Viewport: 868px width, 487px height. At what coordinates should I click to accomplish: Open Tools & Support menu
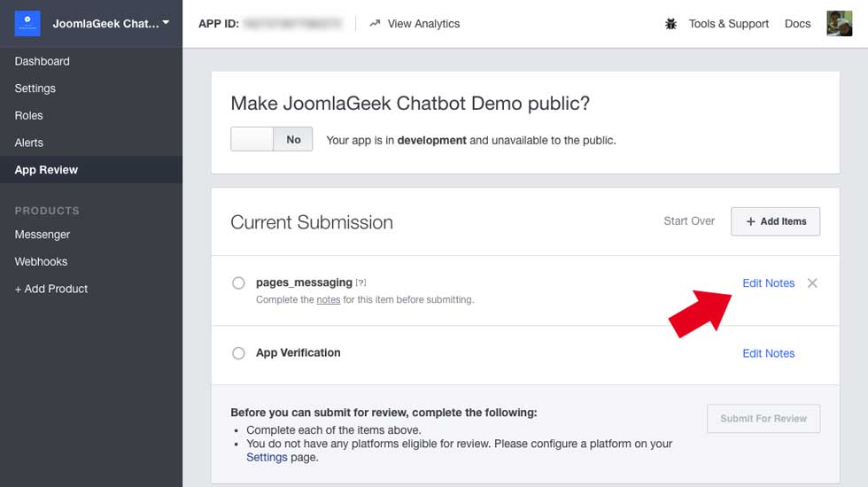click(x=728, y=24)
